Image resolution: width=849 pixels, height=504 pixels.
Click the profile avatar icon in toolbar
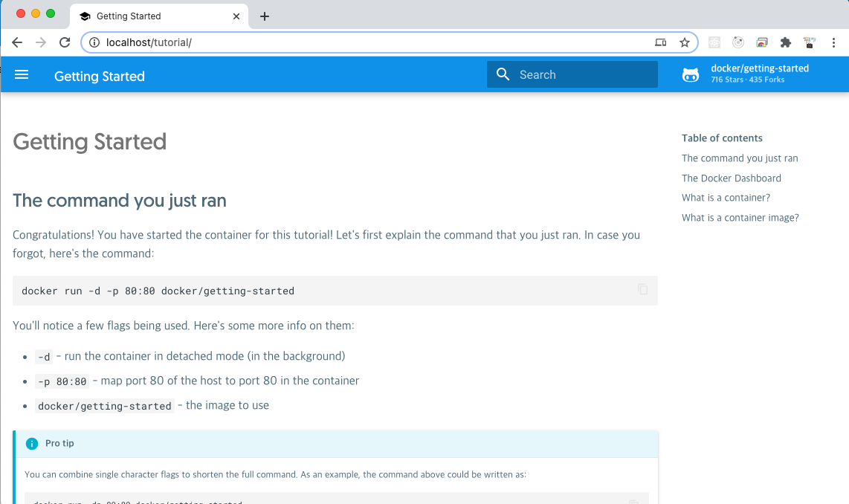(810, 42)
